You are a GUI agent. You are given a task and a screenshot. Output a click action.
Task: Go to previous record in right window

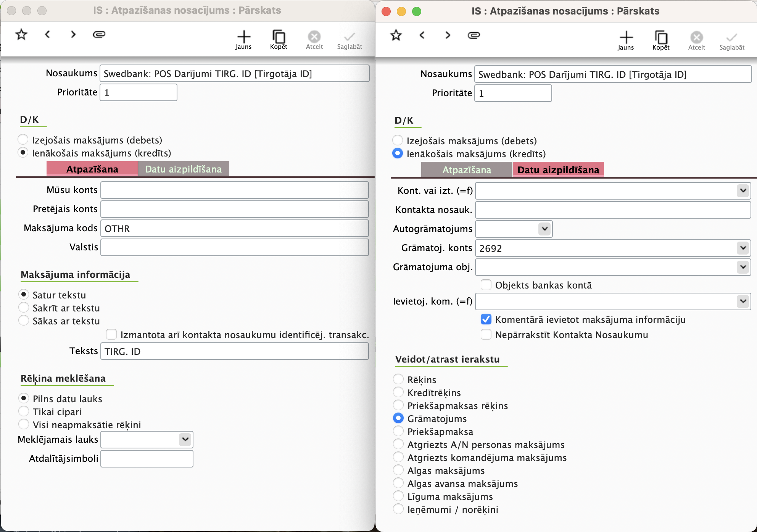click(422, 35)
